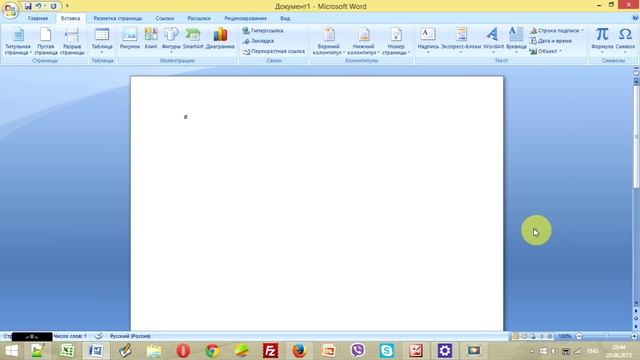Open the Клип clip art pane
Screen dimensions: 640x360
(151, 39)
